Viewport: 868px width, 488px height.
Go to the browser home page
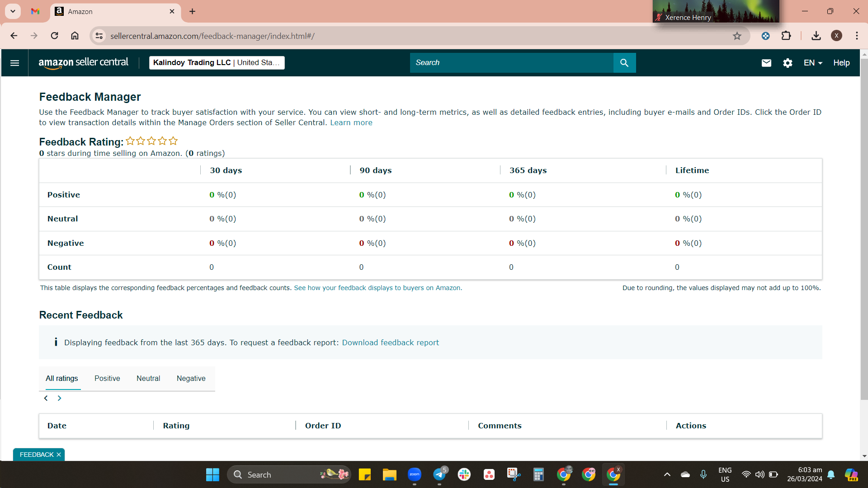point(75,36)
